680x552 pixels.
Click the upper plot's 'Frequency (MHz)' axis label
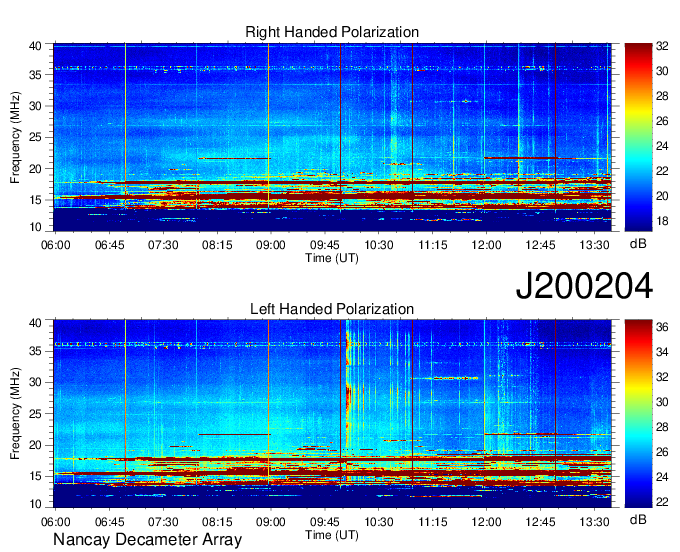(15, 137)
